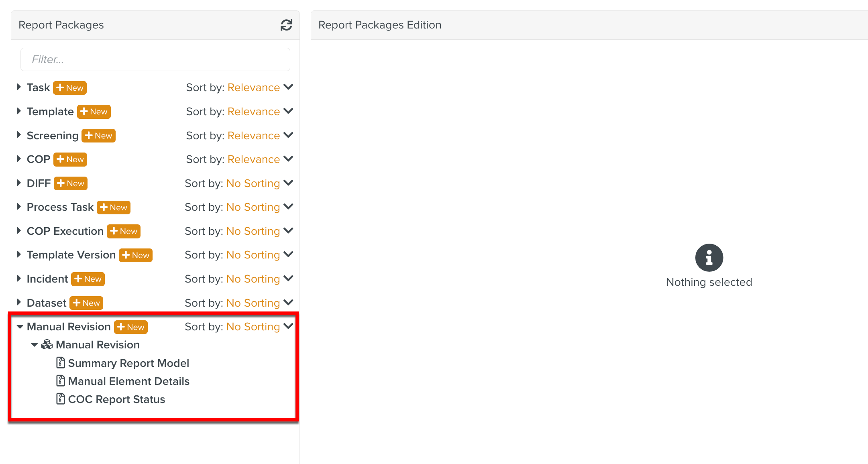The image size is (868, 464).
Task: Create a new Dataset package
Action: click(86, 303)
